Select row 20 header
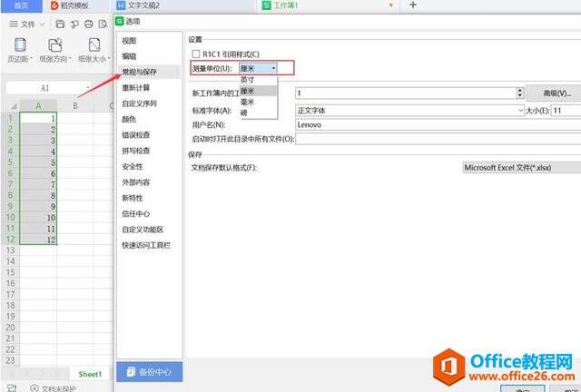This screenshot has height=392, width=581. [x=10, y=328]
